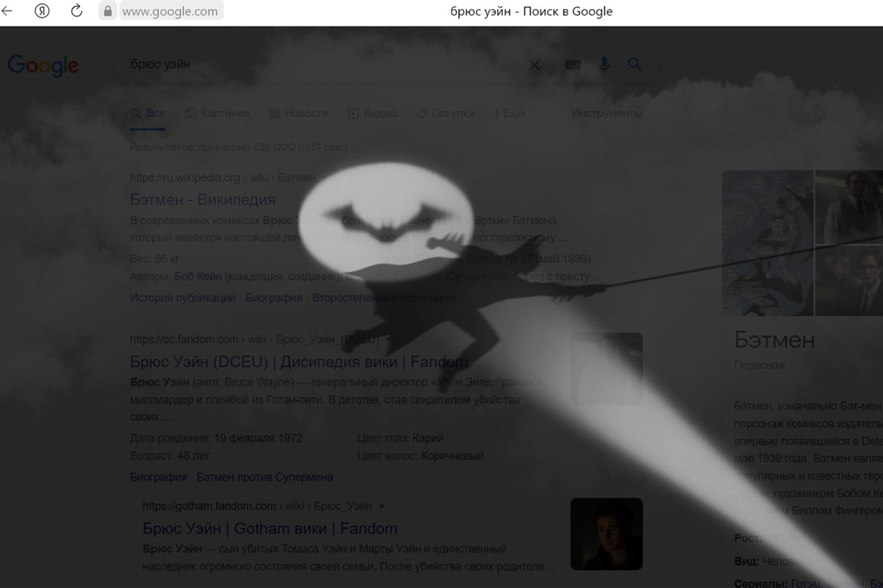Expand the Ещё menu
The height and width of the screenshot is (588, 883).
[x=509, y=113]
